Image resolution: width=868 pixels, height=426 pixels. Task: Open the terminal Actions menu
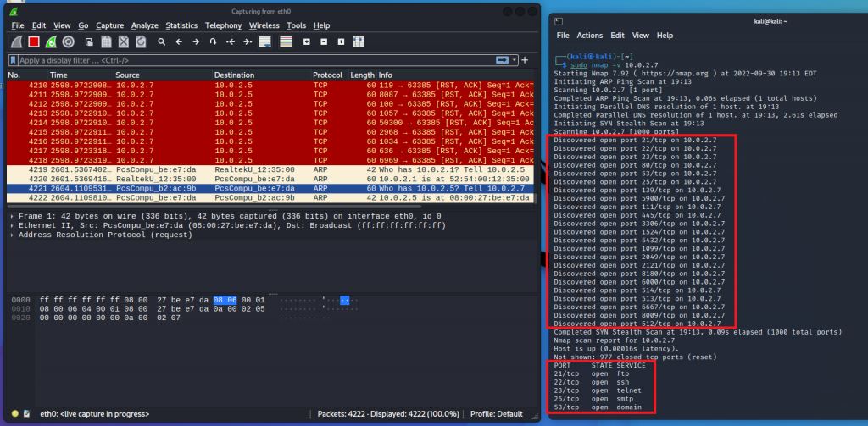pos(590,36)
